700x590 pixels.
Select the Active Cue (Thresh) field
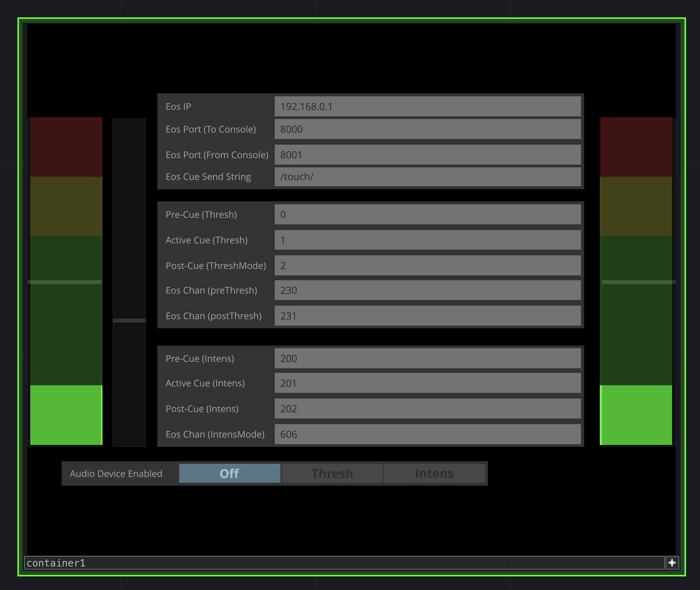(427, 240)
